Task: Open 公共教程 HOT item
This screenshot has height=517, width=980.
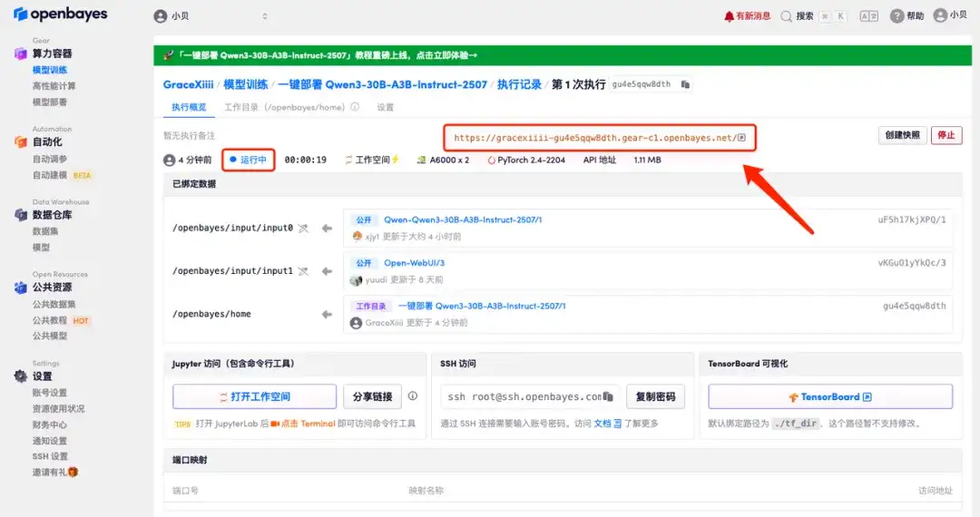Action: coord(62,321)
